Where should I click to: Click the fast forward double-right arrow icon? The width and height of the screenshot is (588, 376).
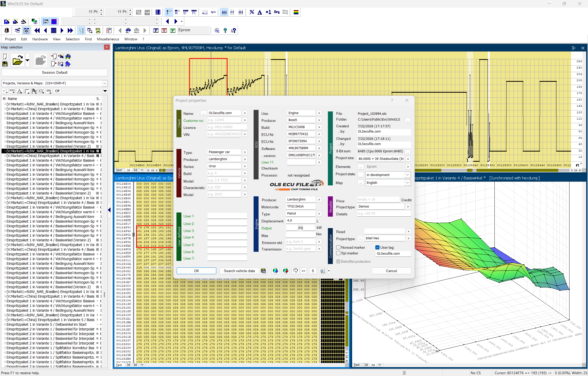(x=70, y=30)
